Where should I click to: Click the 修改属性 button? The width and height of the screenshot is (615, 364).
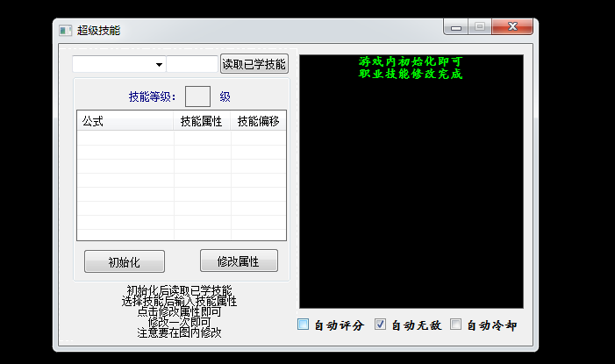coord(239,261)
